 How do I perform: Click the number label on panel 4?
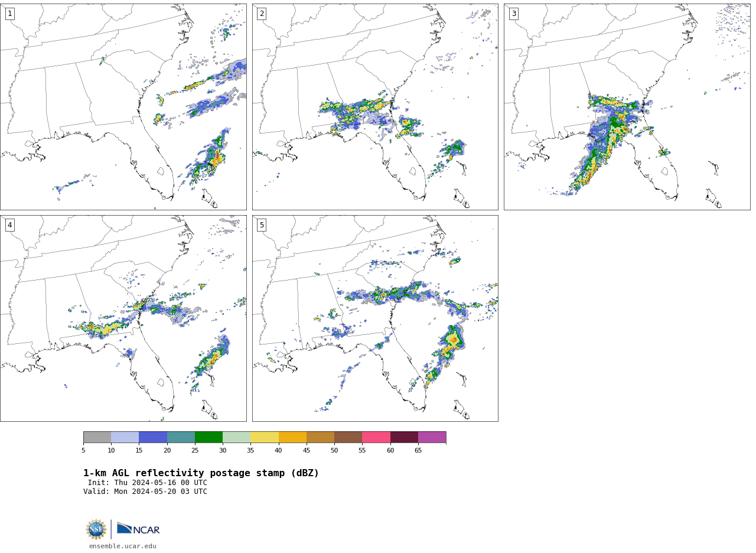(9, 225)
